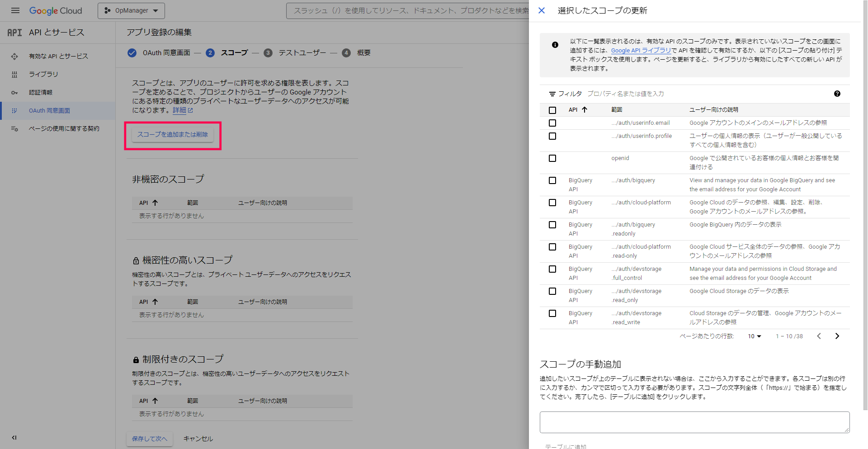Open ページの使用に関する契約 in sidebar
Viewport: 868px width, 449px height.
(x=64, y=128)
